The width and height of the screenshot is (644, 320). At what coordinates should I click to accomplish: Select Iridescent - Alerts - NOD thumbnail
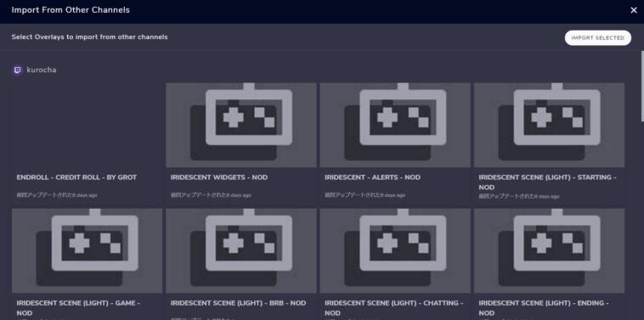(395, 125)
